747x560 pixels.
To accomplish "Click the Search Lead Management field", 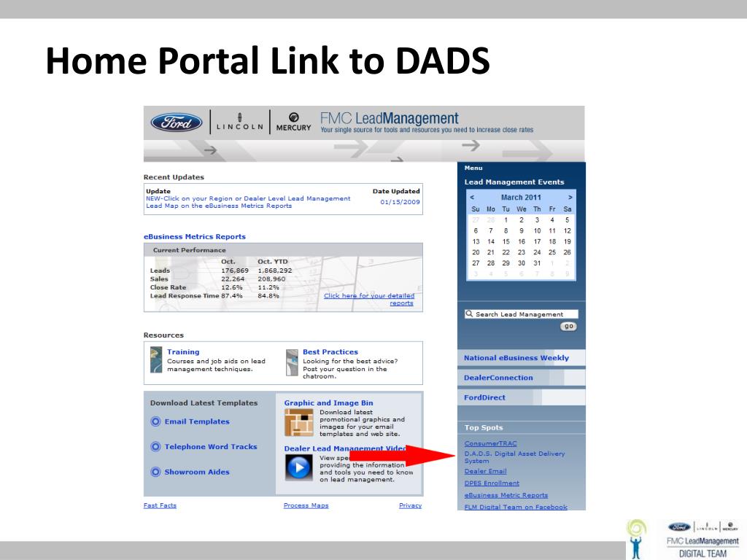I will (x=521, y=314).
